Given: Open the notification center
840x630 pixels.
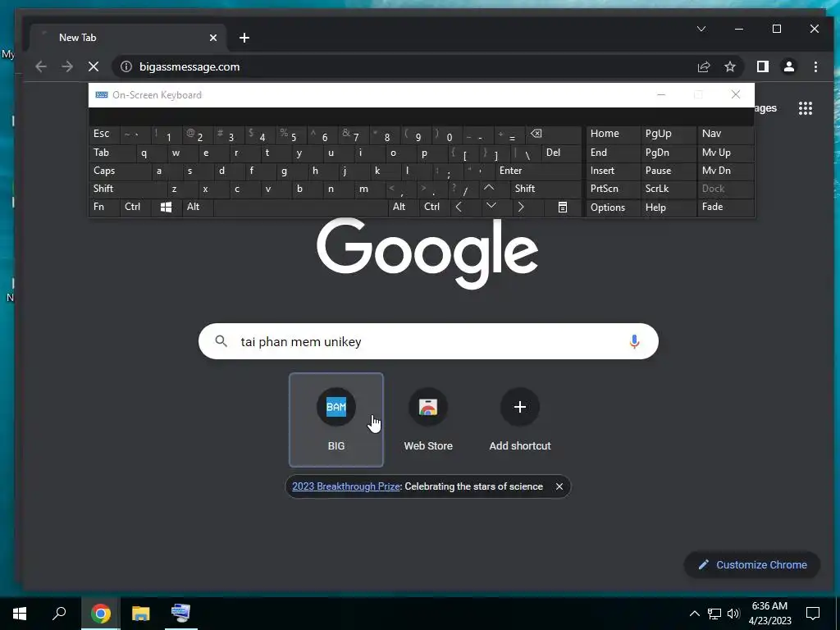Looking at the screenshot, I should click(813, 614).
